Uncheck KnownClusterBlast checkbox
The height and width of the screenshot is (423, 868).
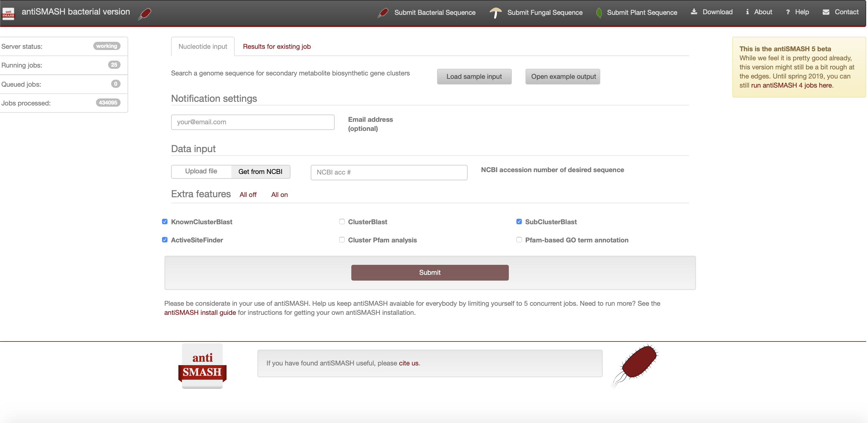tap(165, 221)
